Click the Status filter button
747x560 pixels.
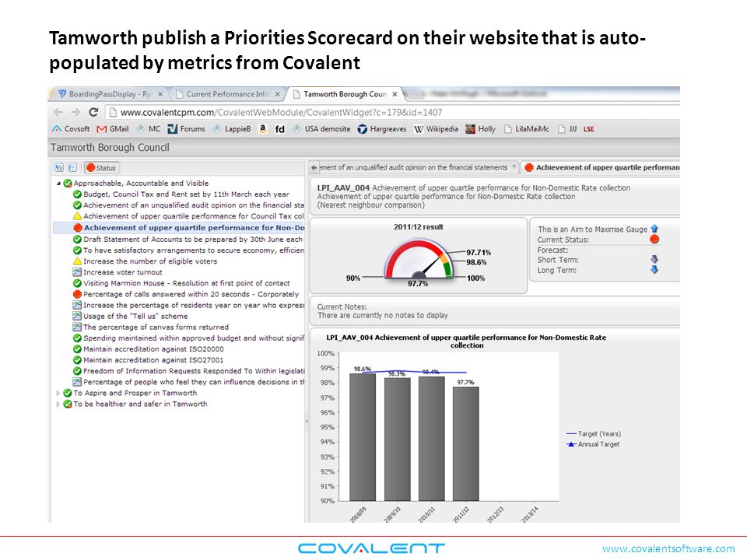(101, 168)
